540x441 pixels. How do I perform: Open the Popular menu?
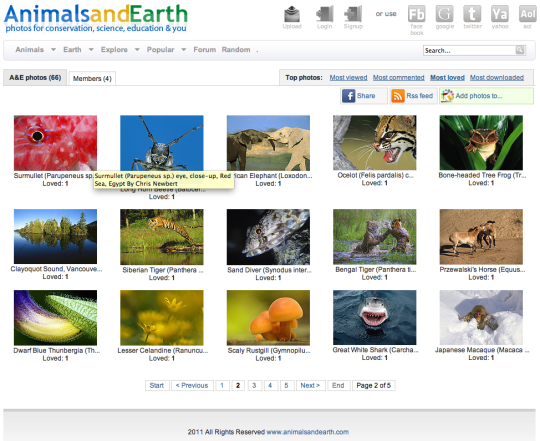point(160,50)
